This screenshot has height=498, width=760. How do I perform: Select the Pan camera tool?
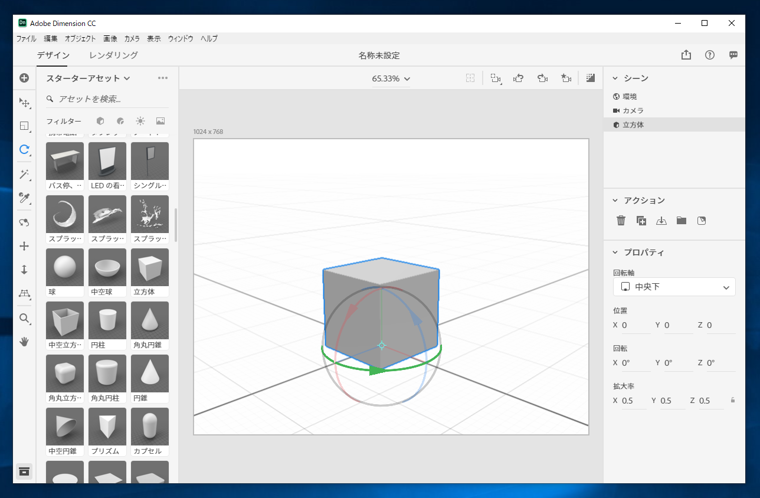24,246
